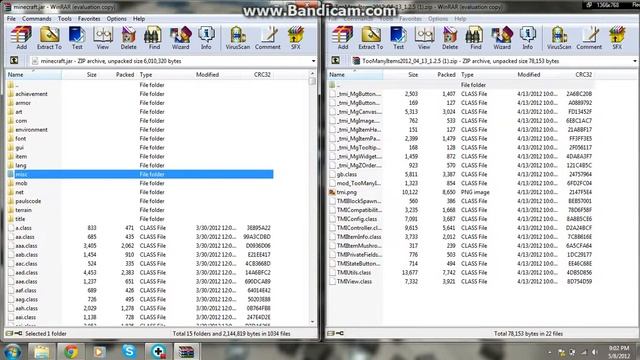The image size is (640, 360).
Task: Open Help menu in minecraft.jar window
Action: [139, 19]
